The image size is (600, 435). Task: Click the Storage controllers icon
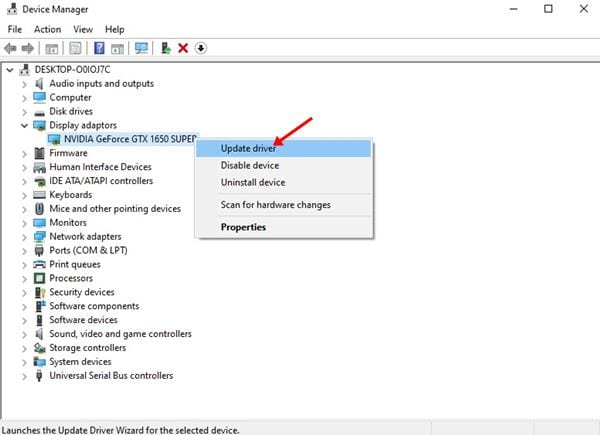[40, 348]
